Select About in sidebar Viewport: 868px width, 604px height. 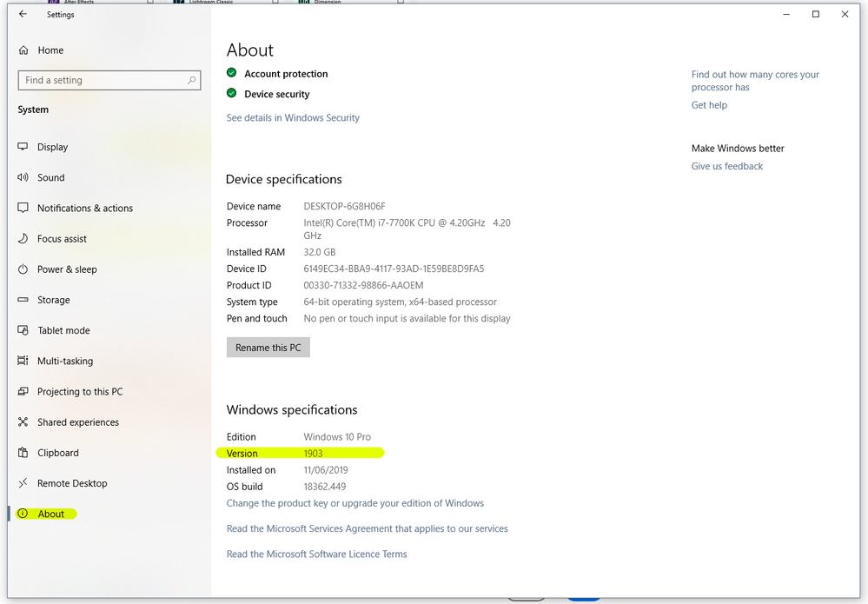(x=51, y=514)
